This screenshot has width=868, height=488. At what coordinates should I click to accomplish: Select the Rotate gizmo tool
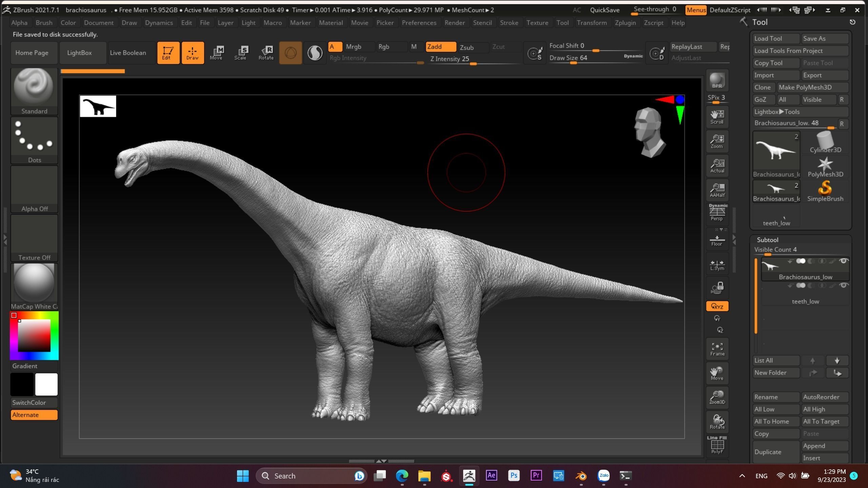pyautogui.click(x=266, y=53)
